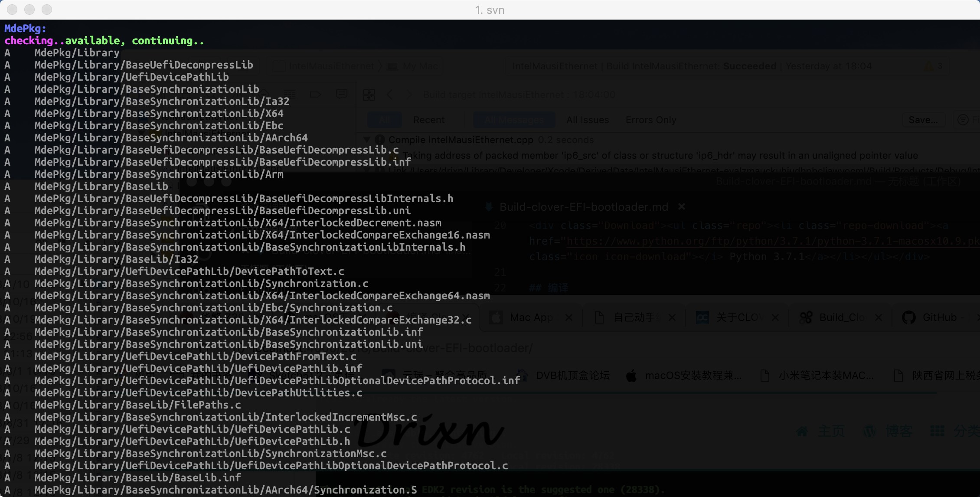Screen dimensions: 980x497
Task: Switch to the Mac App browser tab behind
Action: pyautogui.click(x=531, y=317)
